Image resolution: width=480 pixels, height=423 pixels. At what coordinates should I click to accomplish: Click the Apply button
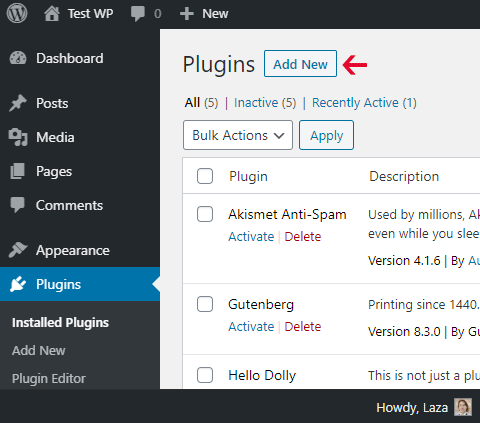(x=326, y=135)
